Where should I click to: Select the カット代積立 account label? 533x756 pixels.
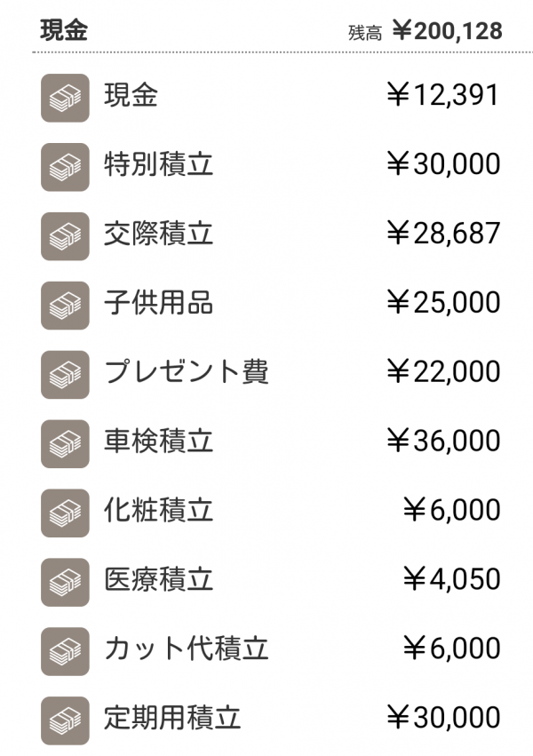[x=187, y=649]
